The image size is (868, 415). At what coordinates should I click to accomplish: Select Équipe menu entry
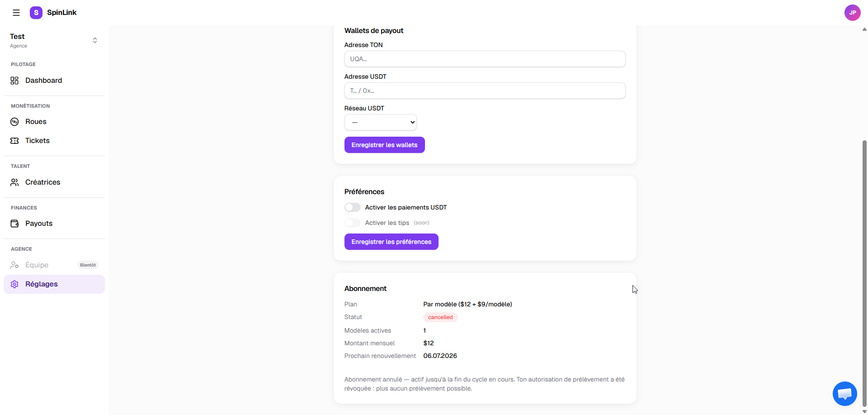pos(54,265)
